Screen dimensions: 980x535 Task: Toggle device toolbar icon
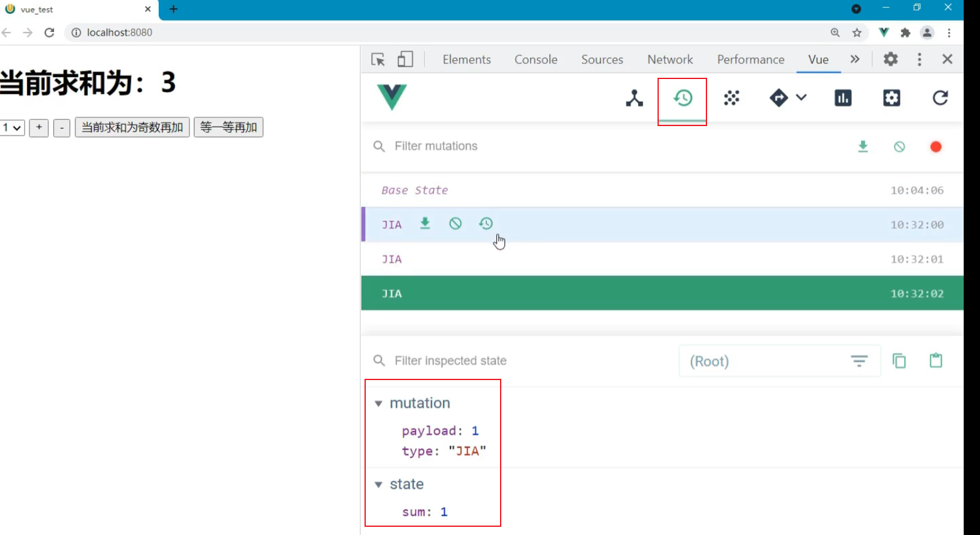[x=405, y=59]
